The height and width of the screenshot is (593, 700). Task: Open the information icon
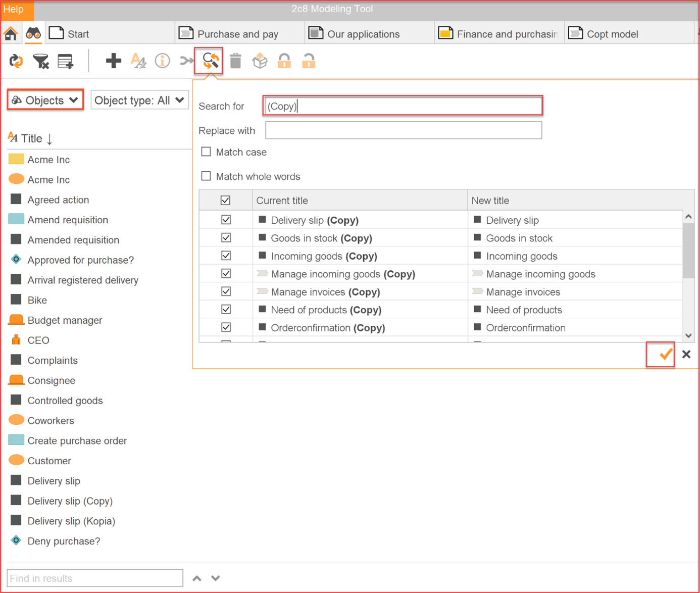click(162, 61)
